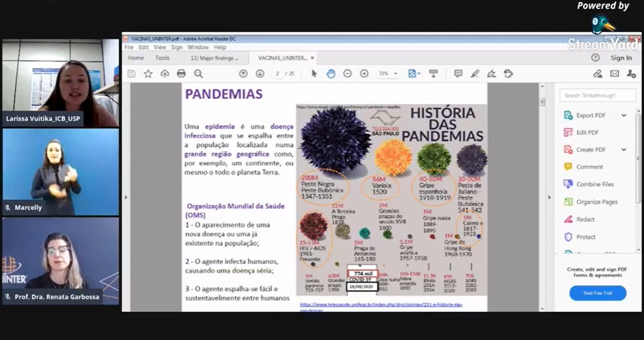Screen dimensions: 644x340
Task: Click the 'Search Strikethrough' tools search box
Action: tap(598, 95)
